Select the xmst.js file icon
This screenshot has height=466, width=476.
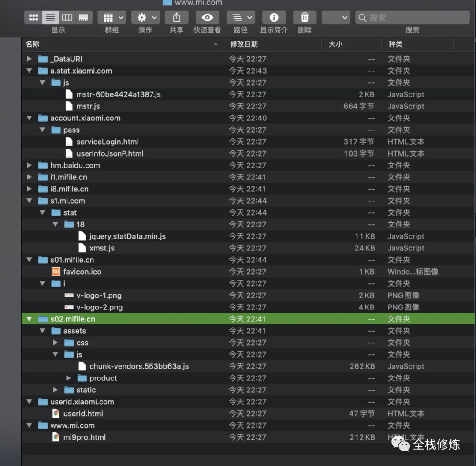pyautogui.click(x=82, y=248)
